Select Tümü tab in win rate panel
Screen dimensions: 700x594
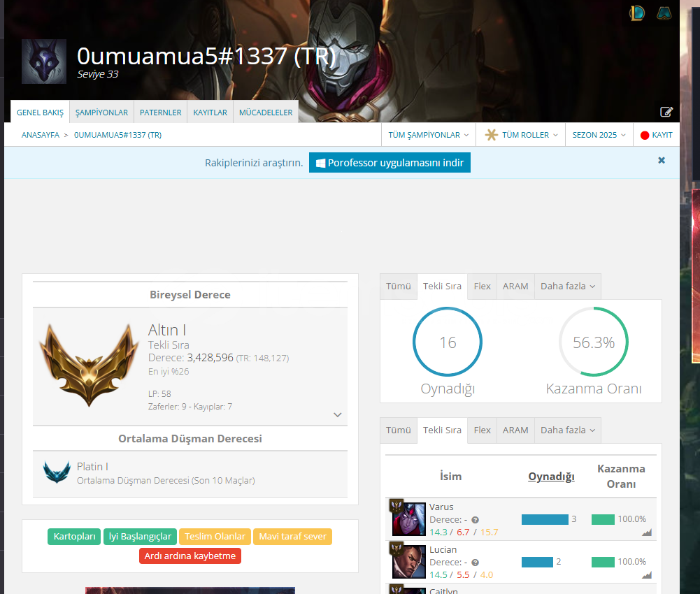coord(398,286)
